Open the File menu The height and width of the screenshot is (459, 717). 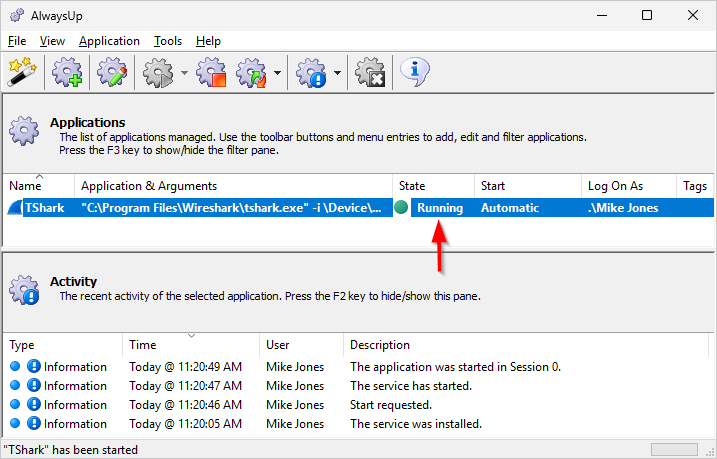coord(17,41)
